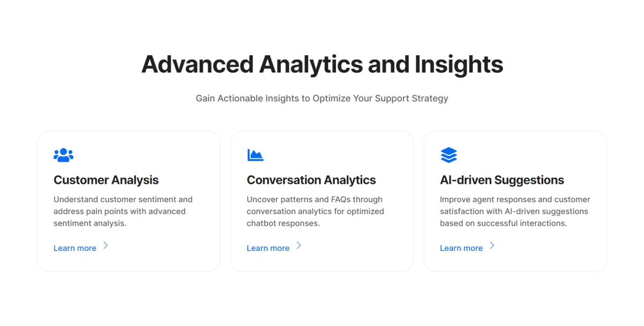This screenshot has width=644, height=326.
Task: Click the chevron arrow in AI-driven Suggestions card
Action: [492, 246]
